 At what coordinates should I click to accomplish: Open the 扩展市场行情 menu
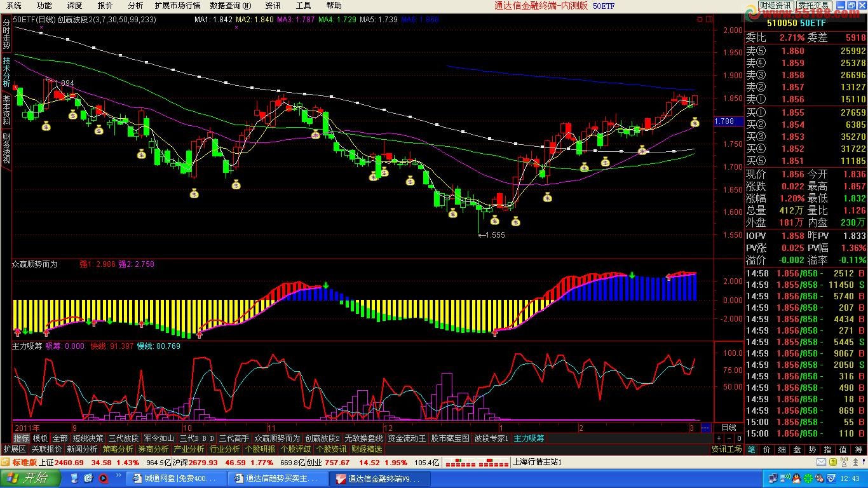click(177, 5)
